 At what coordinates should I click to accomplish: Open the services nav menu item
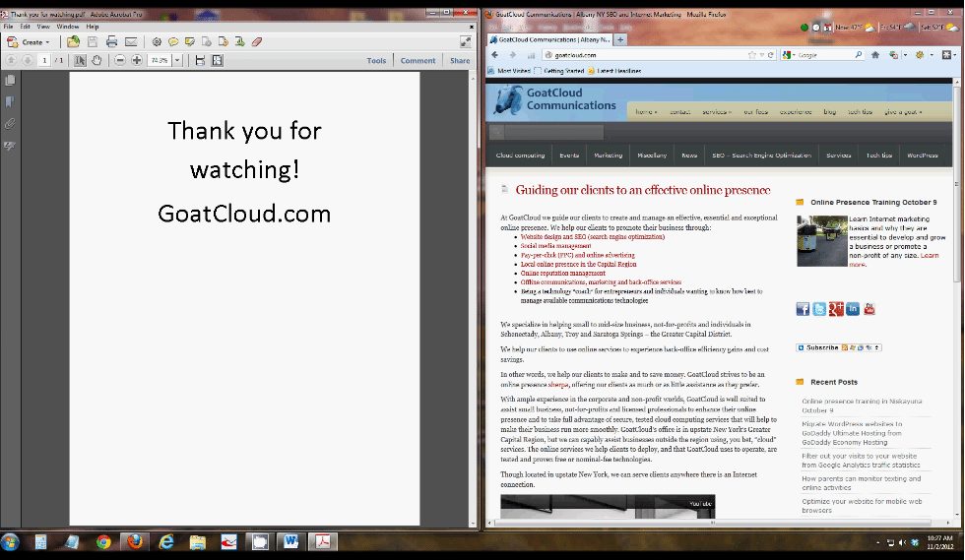(x=717, y=112)
